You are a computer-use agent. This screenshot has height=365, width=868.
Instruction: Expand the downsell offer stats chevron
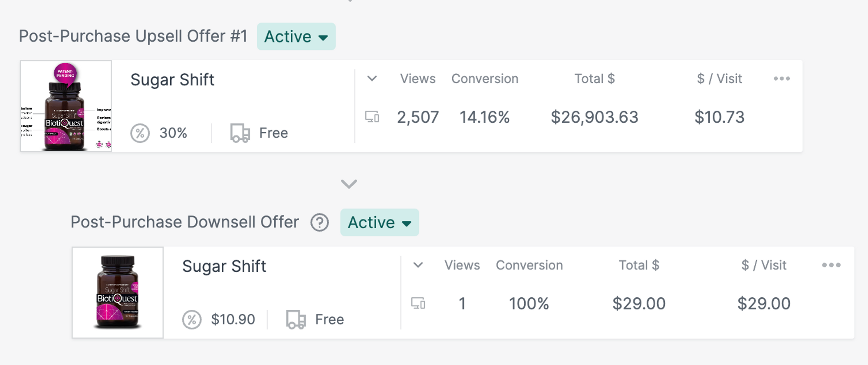418,265
